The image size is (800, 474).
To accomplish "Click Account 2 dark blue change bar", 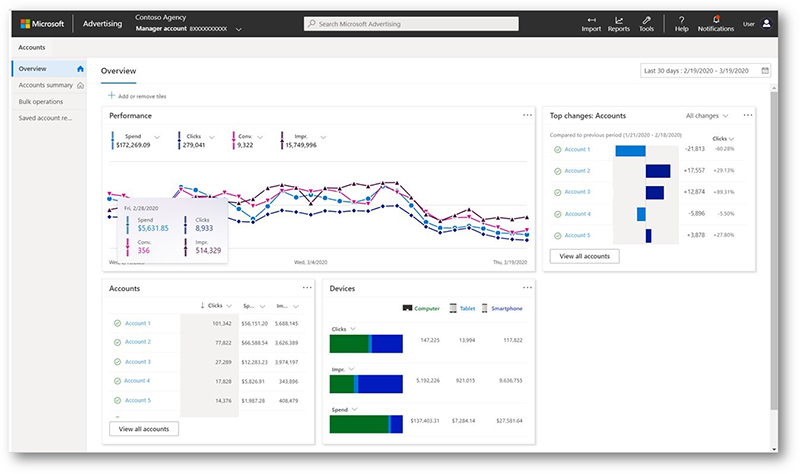I will tap(658, 171).
